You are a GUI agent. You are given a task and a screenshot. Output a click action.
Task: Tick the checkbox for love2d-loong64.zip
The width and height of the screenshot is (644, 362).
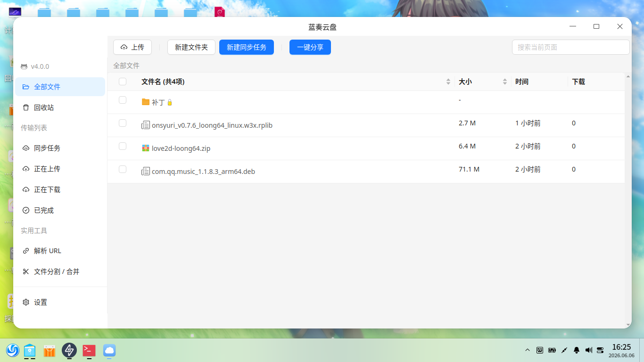coord(123,146)
